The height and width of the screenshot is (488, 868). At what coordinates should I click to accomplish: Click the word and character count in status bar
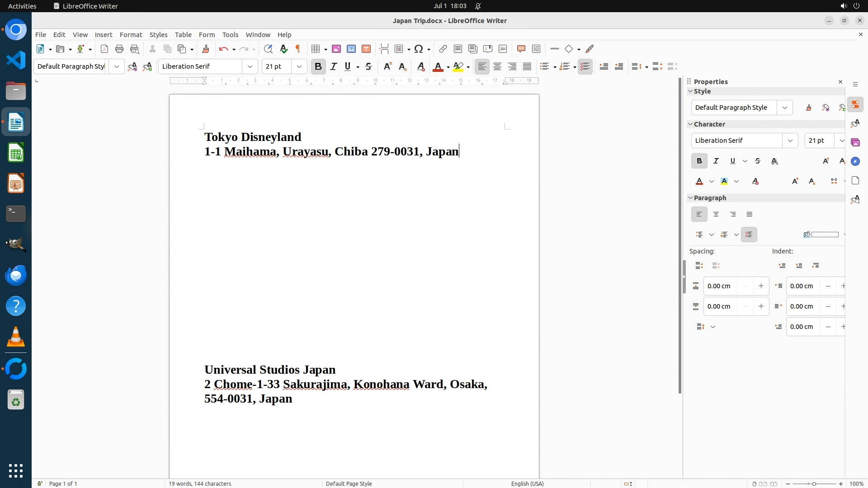(x=200, y=483)
